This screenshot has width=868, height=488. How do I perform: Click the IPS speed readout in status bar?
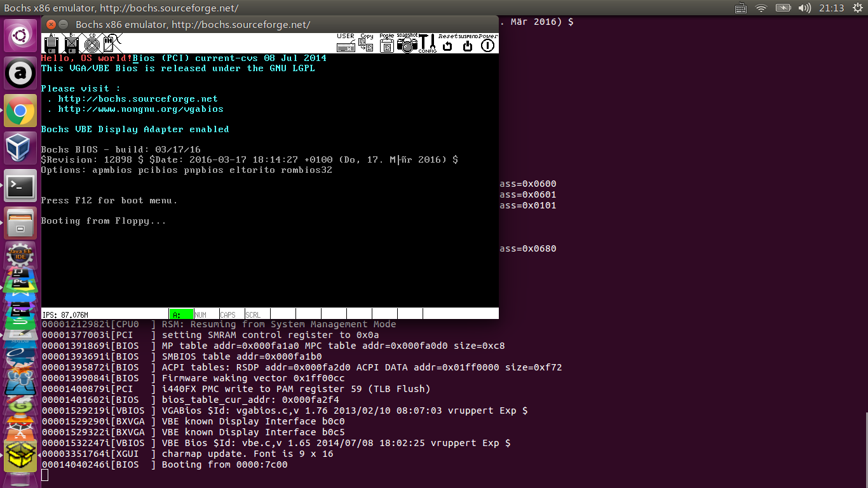coord(65,315)
